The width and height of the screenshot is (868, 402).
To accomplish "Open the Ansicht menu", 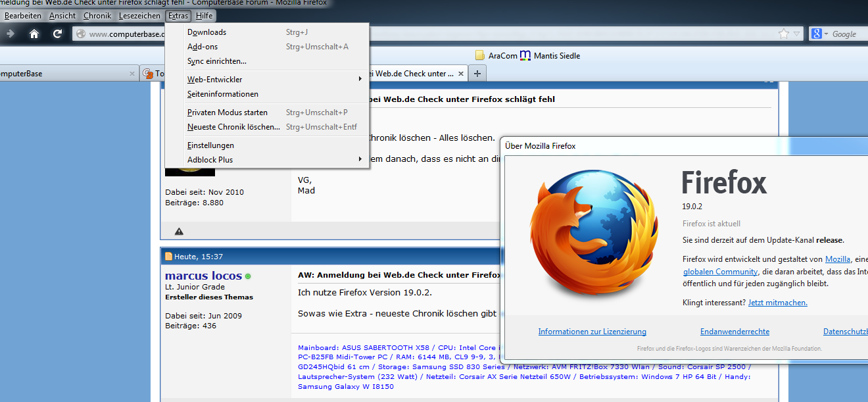I will tap(62, 16).
